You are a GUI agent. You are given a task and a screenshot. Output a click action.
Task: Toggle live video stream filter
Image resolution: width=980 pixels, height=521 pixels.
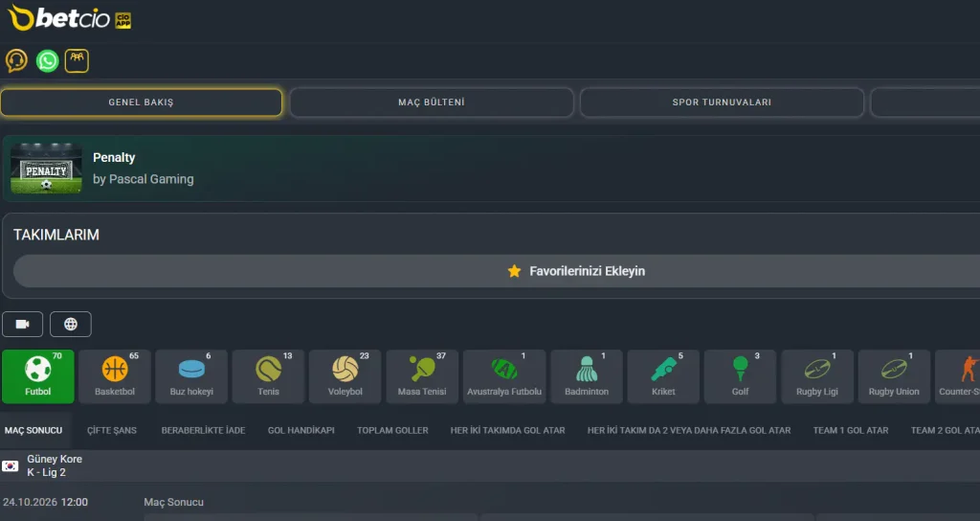coord(23,324)
